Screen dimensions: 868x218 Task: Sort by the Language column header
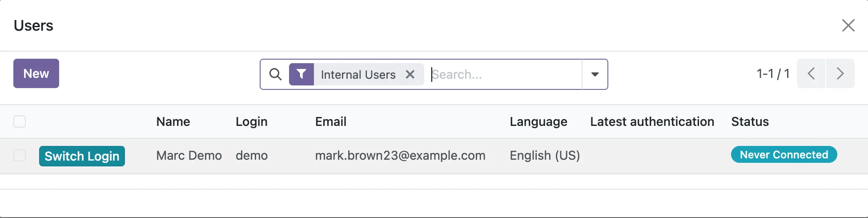[x=538, y=121]
